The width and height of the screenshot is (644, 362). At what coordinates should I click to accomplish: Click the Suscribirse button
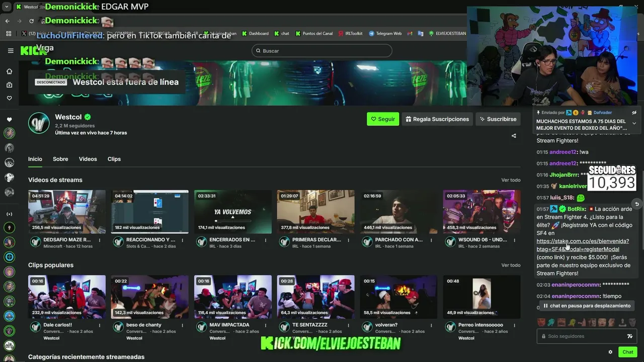click(498, 119)
